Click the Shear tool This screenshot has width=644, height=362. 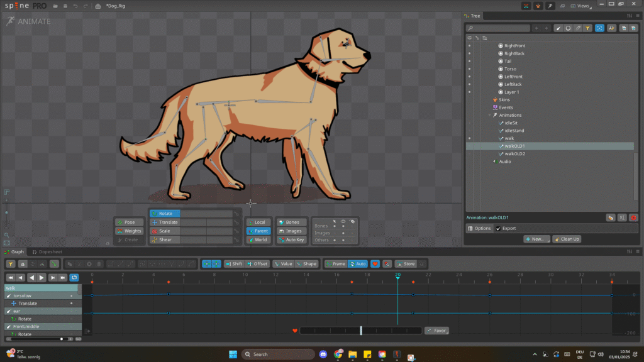coord(165,239)
